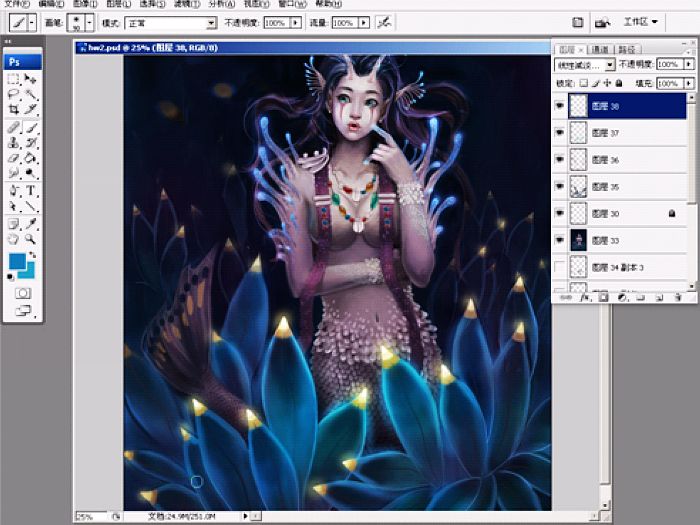Select the Blur tool

pyautogui.click(x=13, y=173)
